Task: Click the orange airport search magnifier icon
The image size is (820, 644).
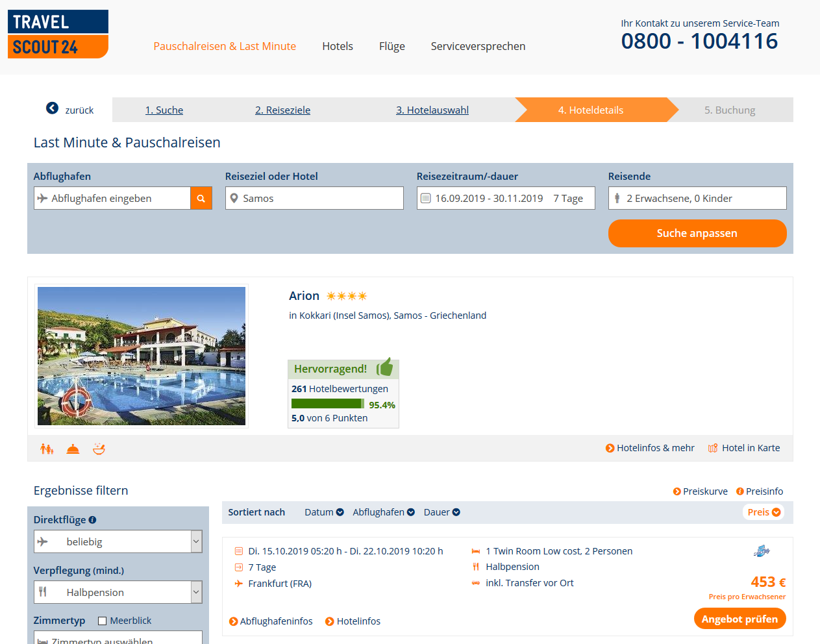Action: coord(201,199)
